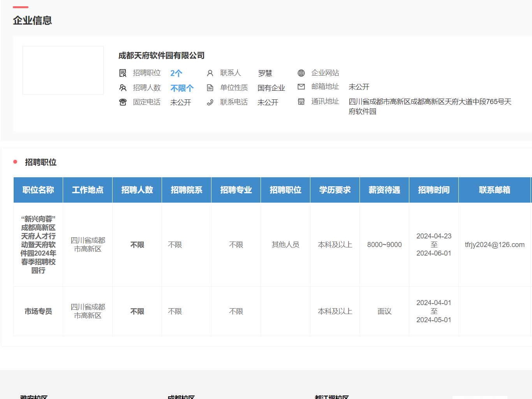Click the email address envelope icon
Viewport: 532px width, 399px height.
pyautogui.click(x=301, y=87)
